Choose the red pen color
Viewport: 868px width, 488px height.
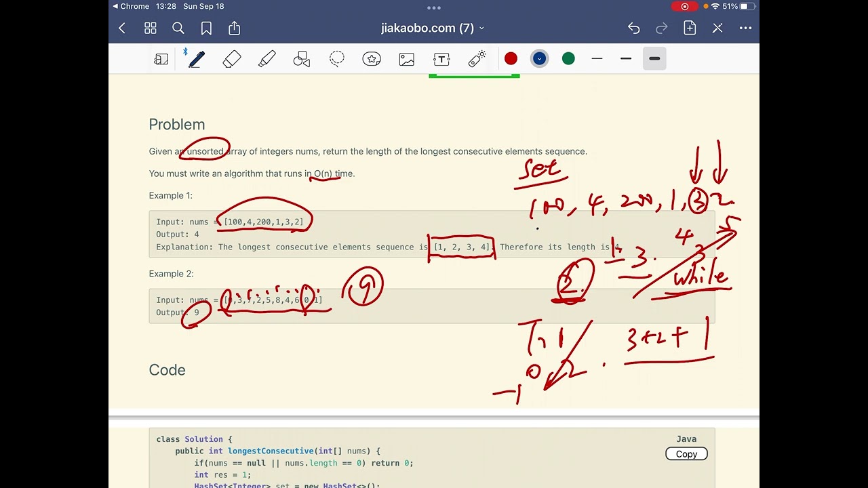point(511,59)
